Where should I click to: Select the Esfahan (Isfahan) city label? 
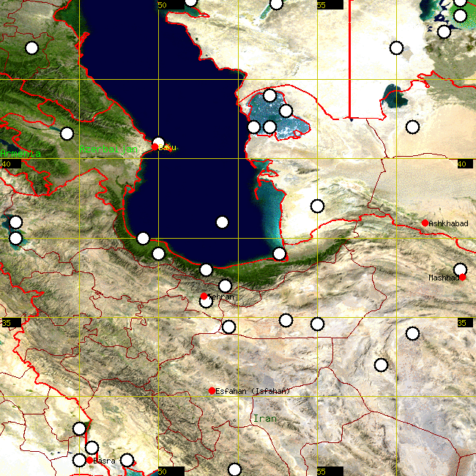tap(253, 391)
